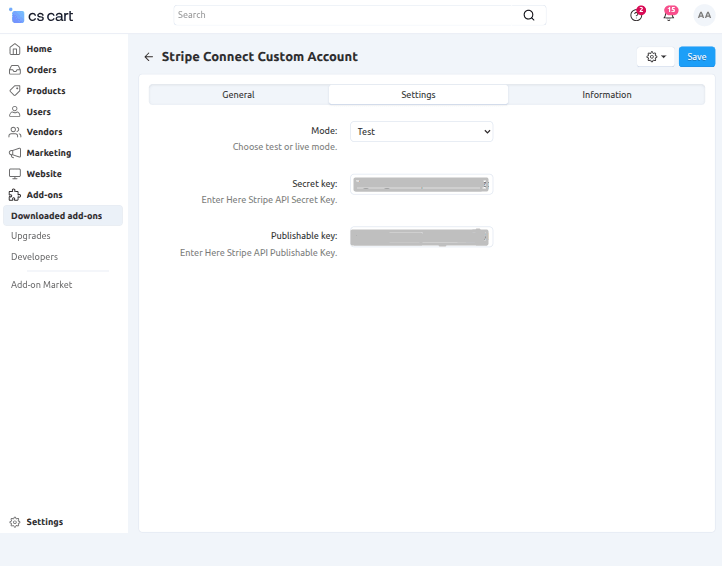Image resolution: width=722 pixels, height=566 pixels.
Task: Switch to the Information tab
Action: pos(606,94)
